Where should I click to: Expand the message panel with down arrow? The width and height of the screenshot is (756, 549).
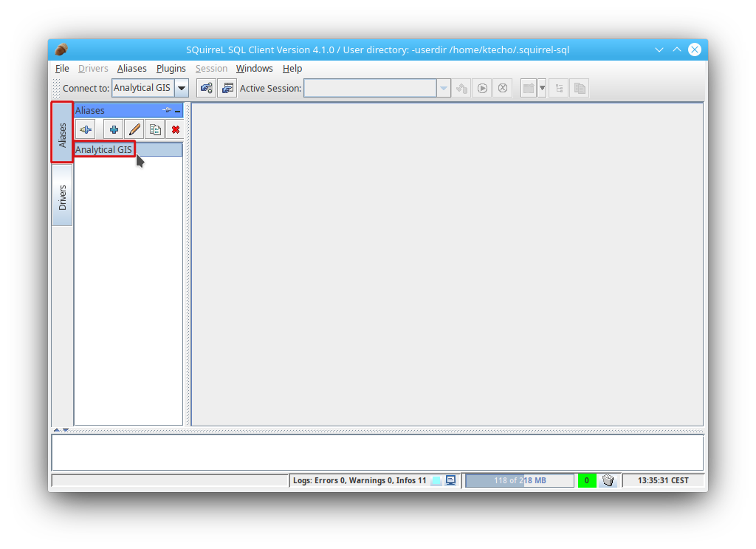click(x=66, y=429)
